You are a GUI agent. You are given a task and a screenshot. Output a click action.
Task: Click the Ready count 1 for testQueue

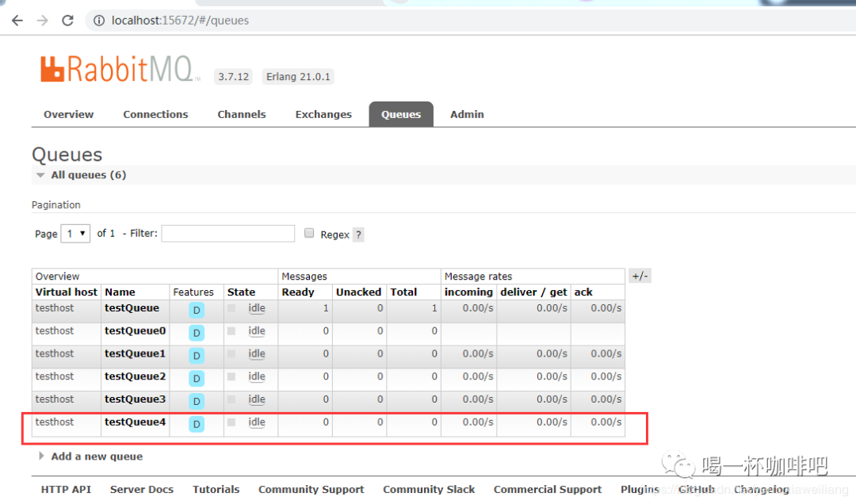point(326,308)
